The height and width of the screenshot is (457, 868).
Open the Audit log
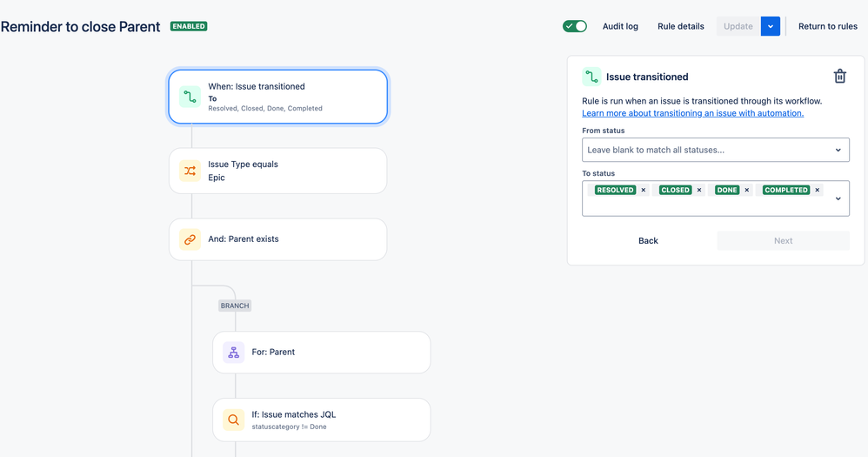tap(620, 26)
